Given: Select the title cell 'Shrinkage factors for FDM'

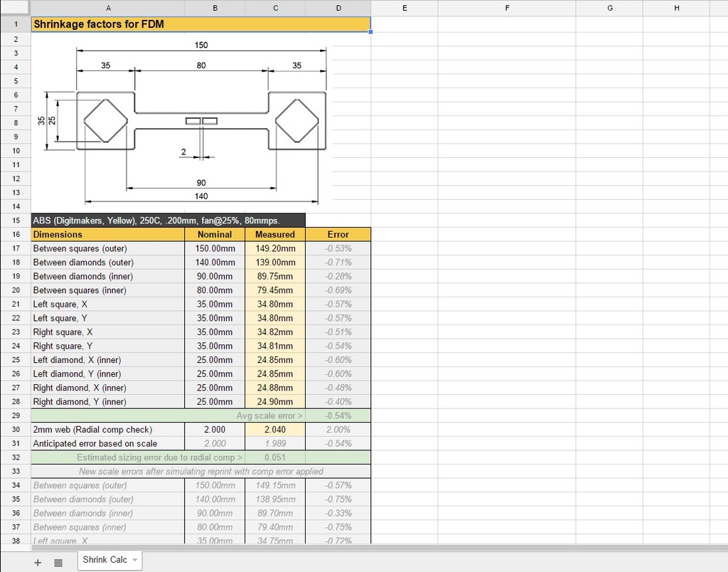Looking at the screenshot, I should (x=200, y=24).
